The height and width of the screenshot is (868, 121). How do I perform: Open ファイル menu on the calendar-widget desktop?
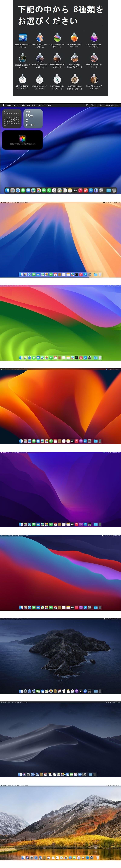(x=16, y=105)
